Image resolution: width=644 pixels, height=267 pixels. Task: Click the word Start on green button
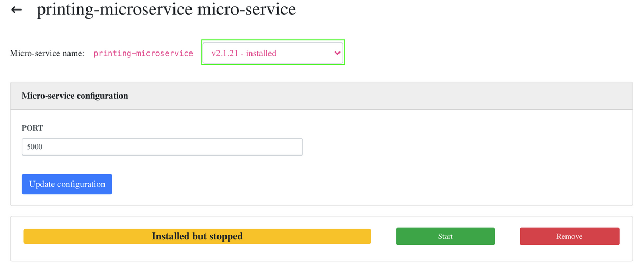[446, 236]
